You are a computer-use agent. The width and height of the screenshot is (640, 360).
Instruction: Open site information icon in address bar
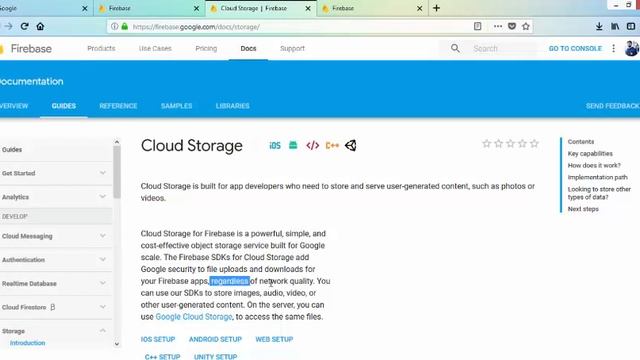(x=115, y=27)
